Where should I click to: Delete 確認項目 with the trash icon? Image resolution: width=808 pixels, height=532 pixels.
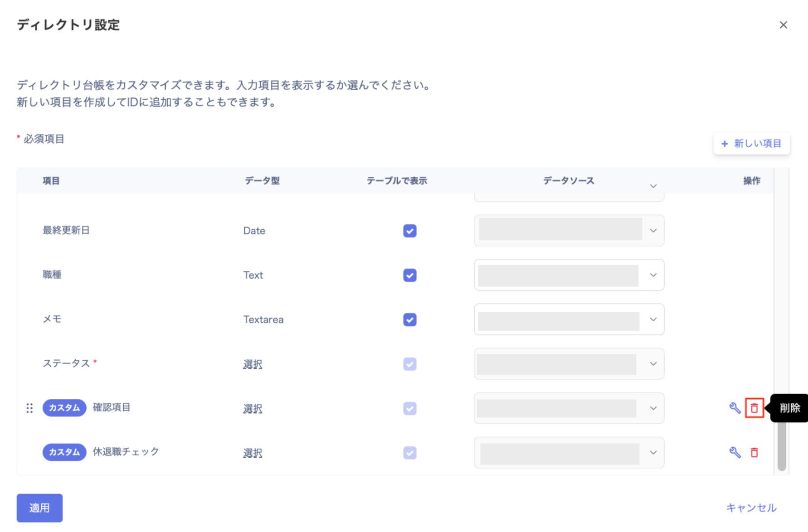(x=754, y=408)
